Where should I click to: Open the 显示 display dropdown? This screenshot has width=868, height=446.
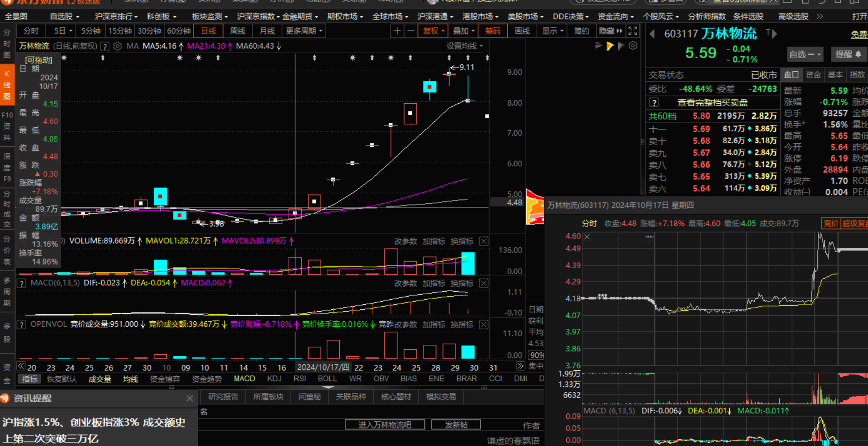[x=552, y=31]
